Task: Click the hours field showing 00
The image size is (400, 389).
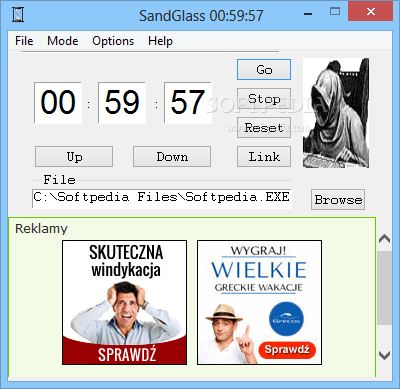Action: click(58, 103)
